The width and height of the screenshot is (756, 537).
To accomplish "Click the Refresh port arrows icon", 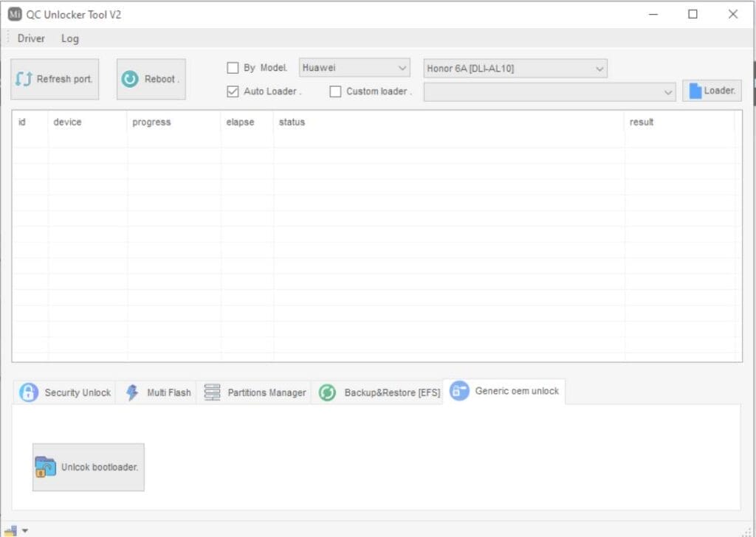I will coord(24,79).
